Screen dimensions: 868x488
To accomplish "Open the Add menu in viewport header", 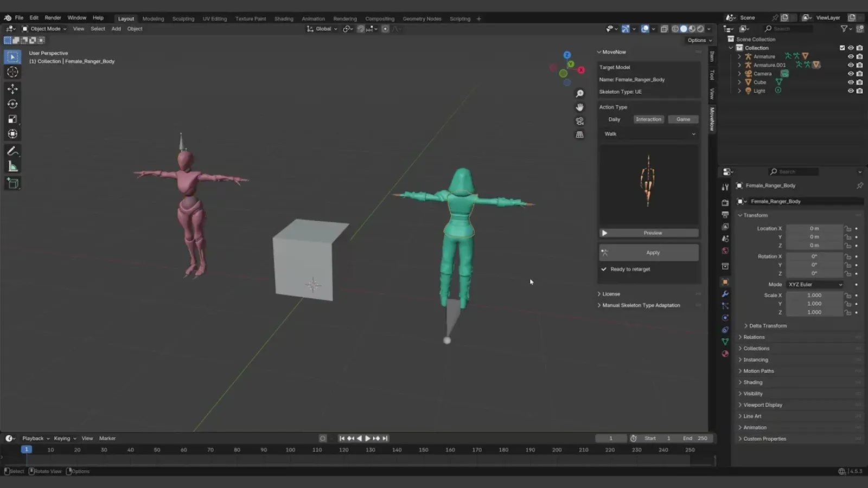I will click(x=116, y=29).
